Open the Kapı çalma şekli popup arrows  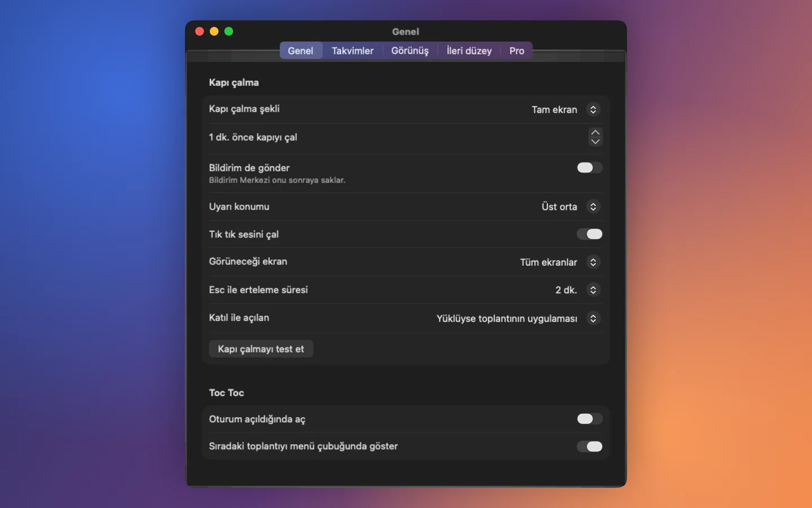coord(593,110)
